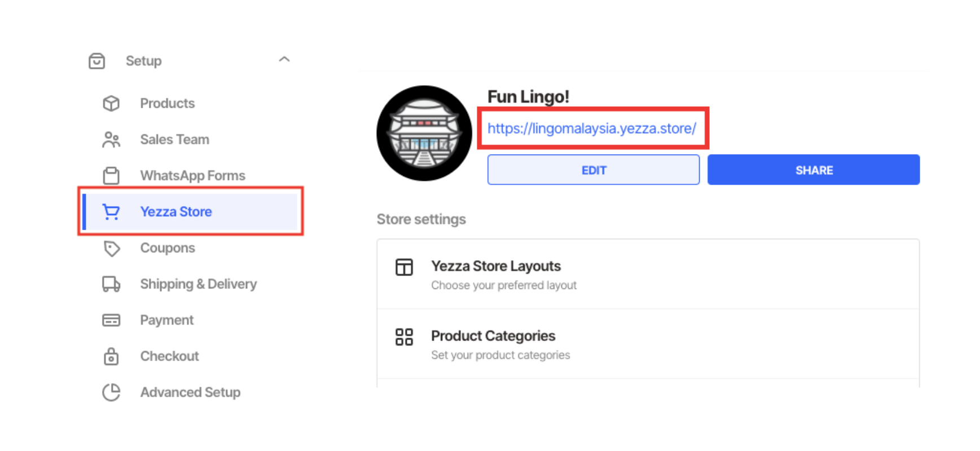Open the Coupons menu item
Viewport: 980px width, 451px height.
point(168,248)
